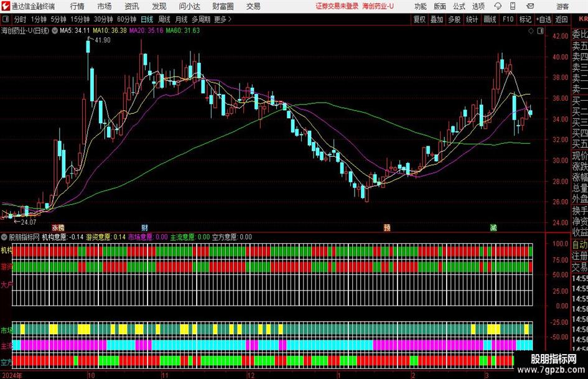Toggle the left panel icon beside 分时
The width and height of the screenshot is (588, 379).
click(6, 19)
